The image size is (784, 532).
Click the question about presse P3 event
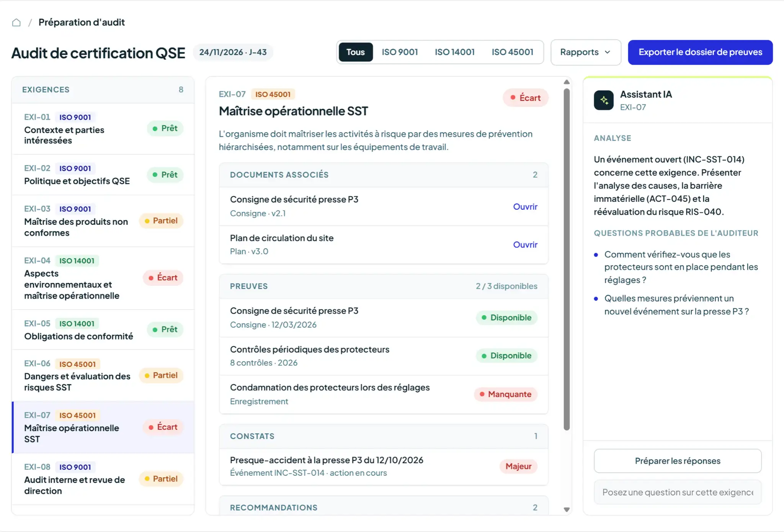tap(676, 305)
